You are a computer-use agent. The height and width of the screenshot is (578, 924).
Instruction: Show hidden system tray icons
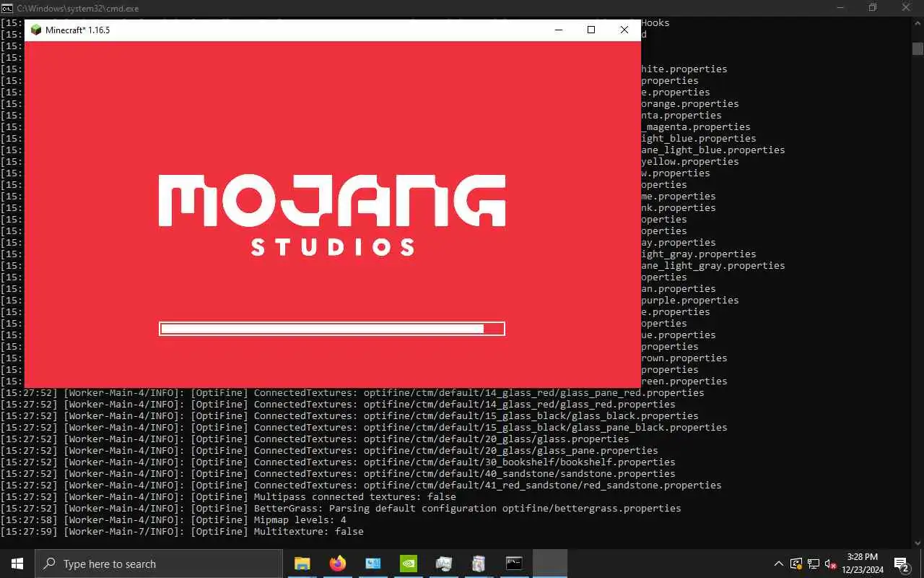tap(778, 564)
